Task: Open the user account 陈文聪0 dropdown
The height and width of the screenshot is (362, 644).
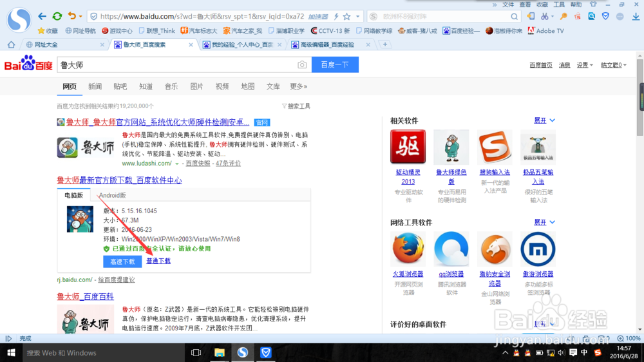Action: (614, 65)
